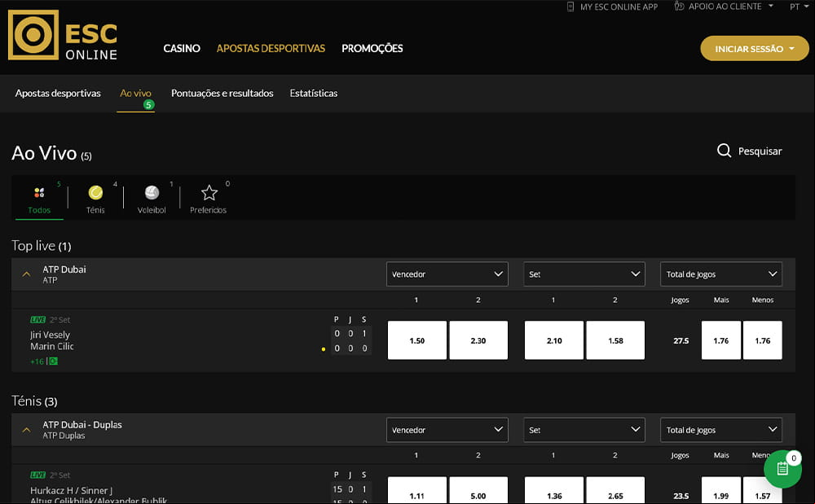Screen dimensions: 815x504
Task: Click the ATP Dubai tournament title
Action: [x=64, y=269]
